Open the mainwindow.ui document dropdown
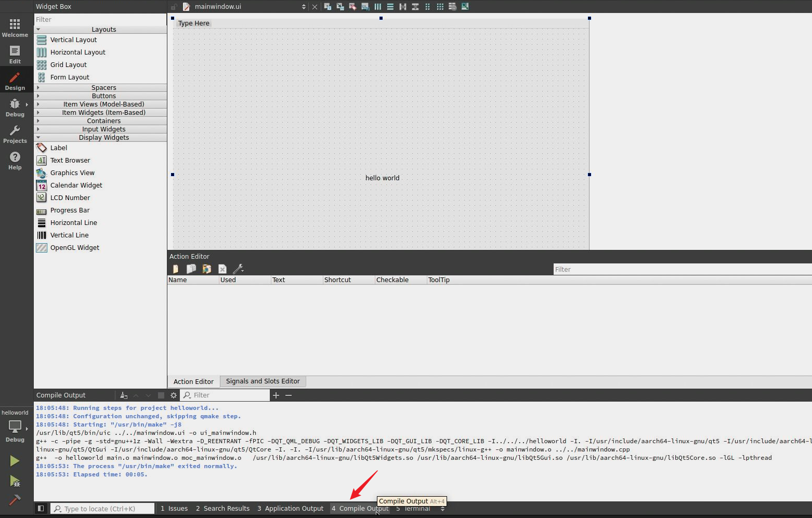The height and width of the screenshot is (518, 812). point(304,7)
